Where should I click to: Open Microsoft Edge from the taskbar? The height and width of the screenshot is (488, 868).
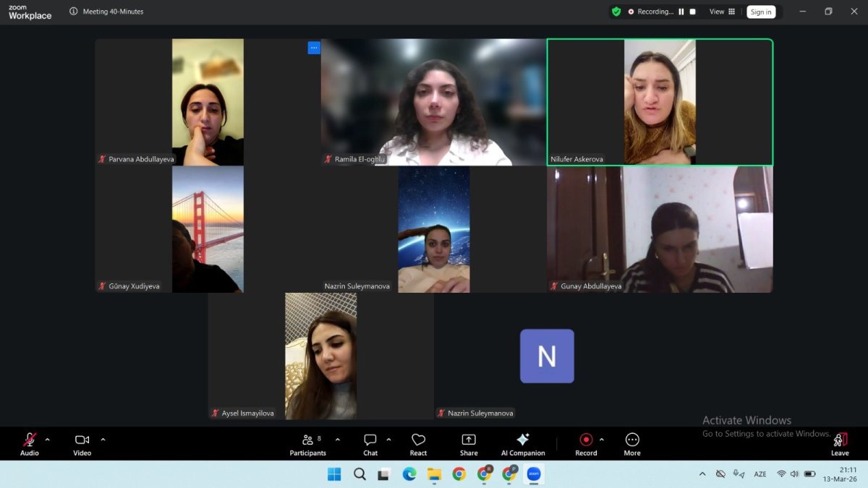pyautogui.click(x=409, y=474)
